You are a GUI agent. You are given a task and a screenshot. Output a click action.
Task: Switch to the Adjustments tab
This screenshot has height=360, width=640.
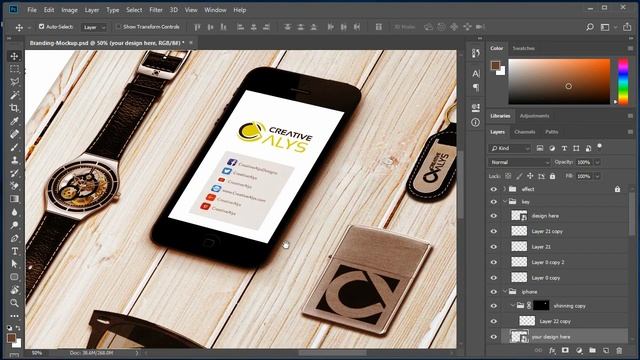click(x=534, y=116)
